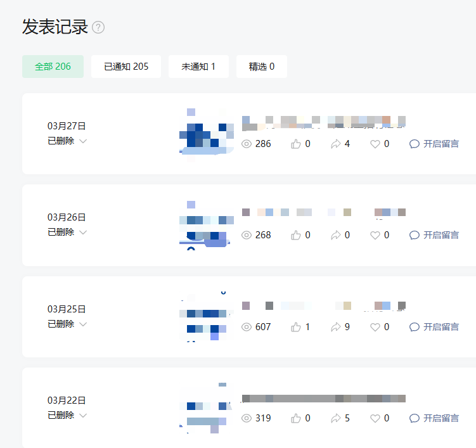Click the thumbs-up icon with 1 like

296,327
